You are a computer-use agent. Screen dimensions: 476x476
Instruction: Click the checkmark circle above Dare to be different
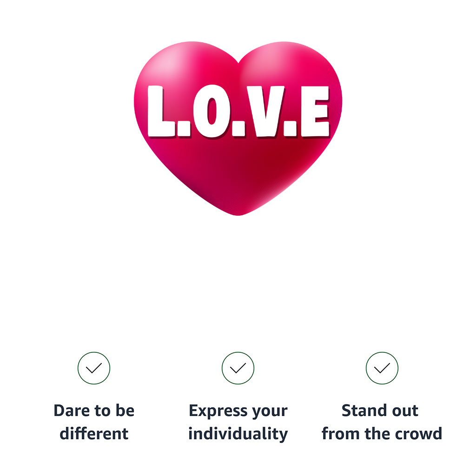click(x=94, y=368)
